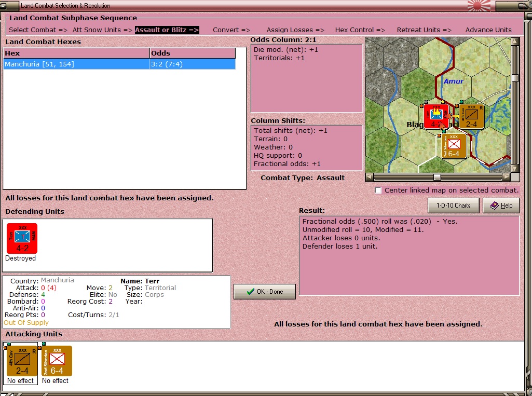Click the Japanese rising sun flag icon
The width and height of the screenshot is (532, 396).
[x=479, y=6]
